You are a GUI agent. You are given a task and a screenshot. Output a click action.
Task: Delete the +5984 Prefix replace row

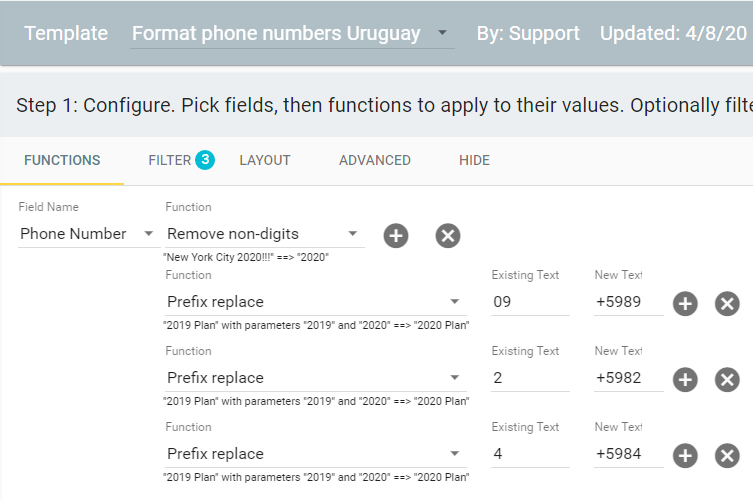pos(727,455)
